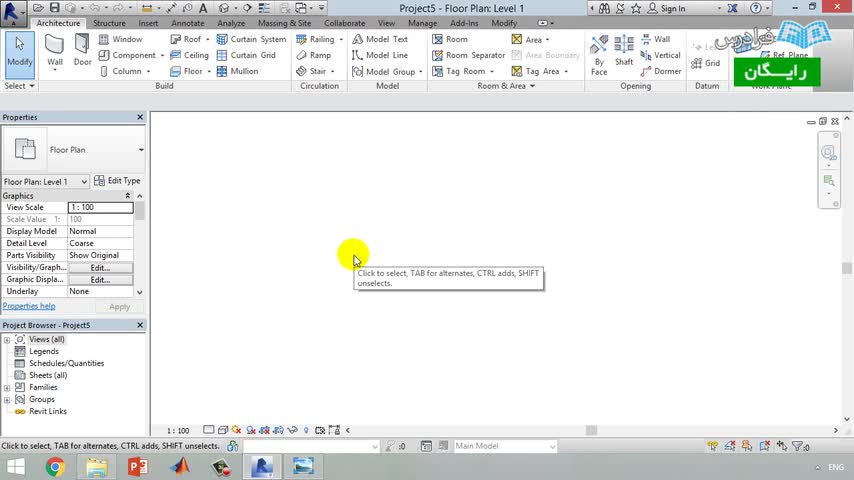This screenshot has height=480, width=854.
Task: Select the Model Group tool
Action: pos(383,71)
